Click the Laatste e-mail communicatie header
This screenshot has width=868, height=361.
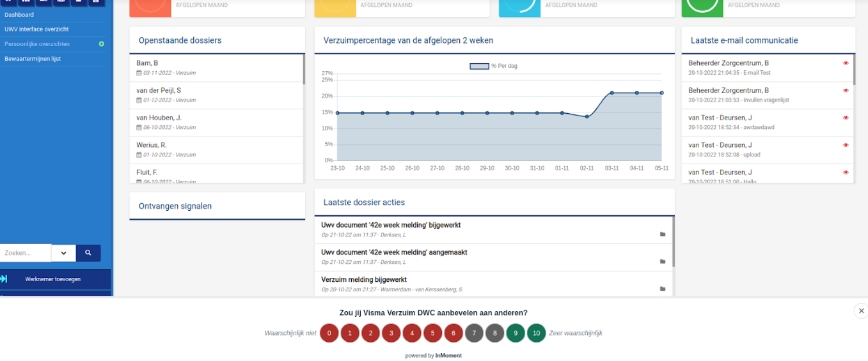[768, 40]
